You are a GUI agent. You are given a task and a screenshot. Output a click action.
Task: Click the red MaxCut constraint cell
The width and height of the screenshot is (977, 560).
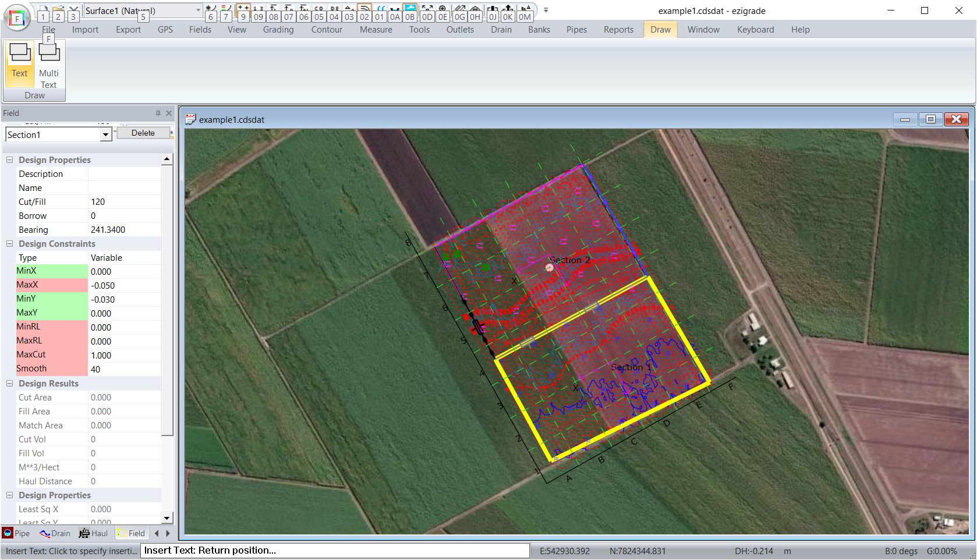coord(51,355)
